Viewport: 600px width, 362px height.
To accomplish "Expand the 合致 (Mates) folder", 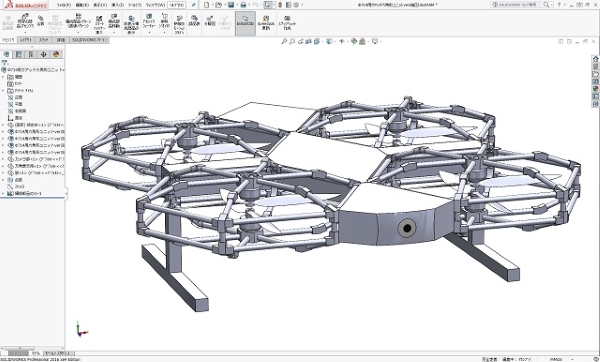I will [x=3, y=179].
